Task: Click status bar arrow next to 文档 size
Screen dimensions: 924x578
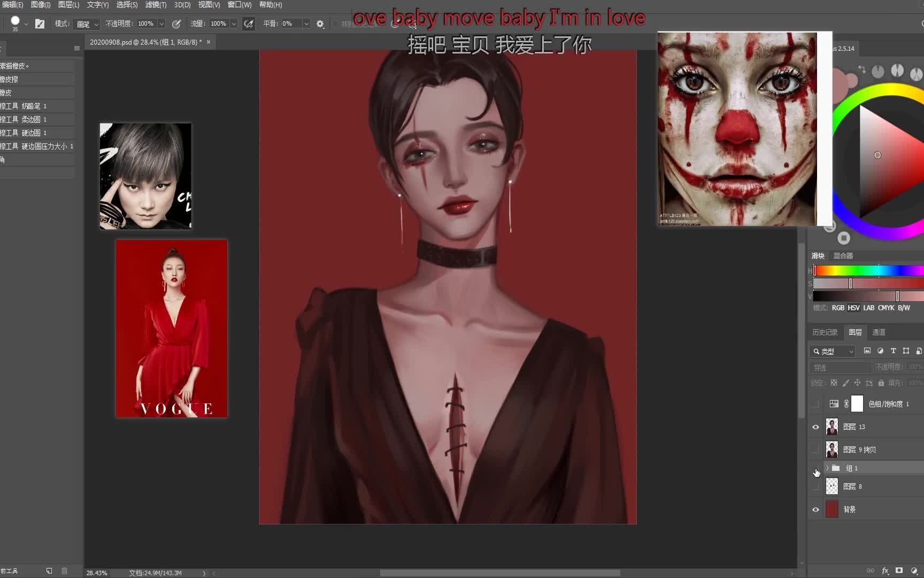Action: (x=204, y=573)
